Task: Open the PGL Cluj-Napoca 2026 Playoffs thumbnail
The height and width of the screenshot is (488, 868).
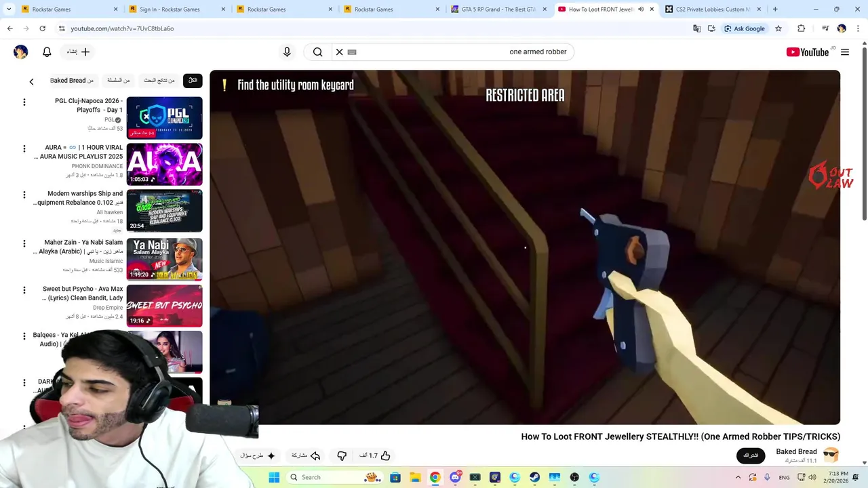Action: pyautogui.click(x=164, y=118)
